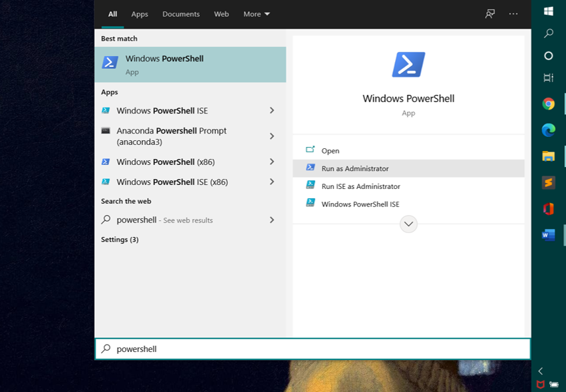Switch to the Apps tab
566x392 pixels.
(x=140, y=14)
